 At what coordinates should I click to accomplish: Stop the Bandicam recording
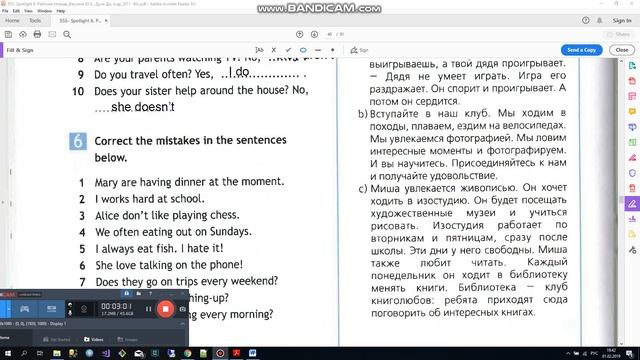[165, 309]
